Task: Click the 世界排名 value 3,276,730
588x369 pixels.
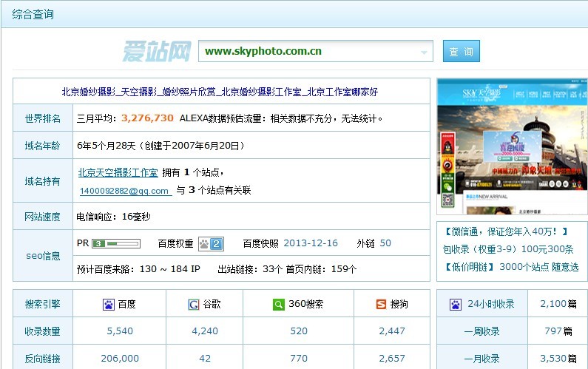Action: (147, 118)
